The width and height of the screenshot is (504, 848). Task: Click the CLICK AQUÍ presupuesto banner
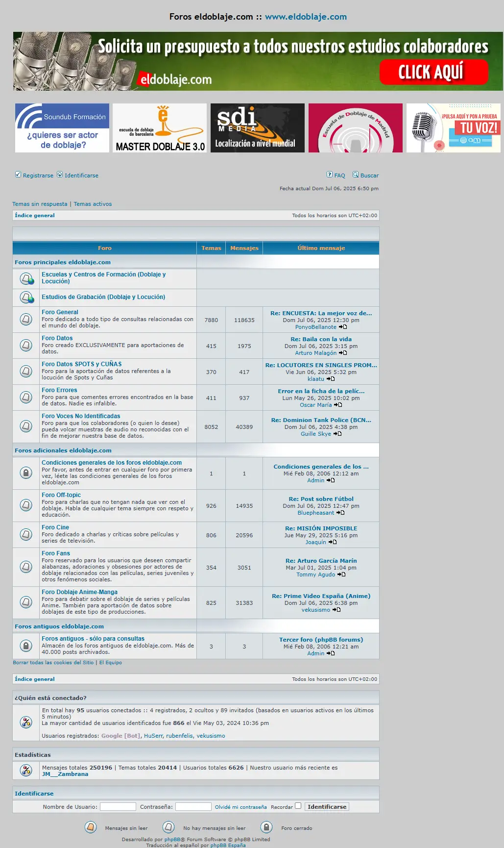433,72
